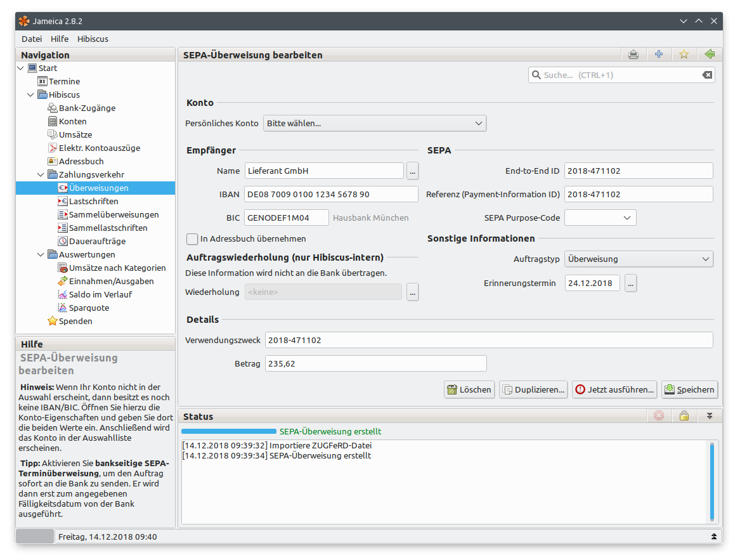Click the expand arrows icon in bottom status bar
This screenshot has height=560, width=740.
click(x=713, y=537)
